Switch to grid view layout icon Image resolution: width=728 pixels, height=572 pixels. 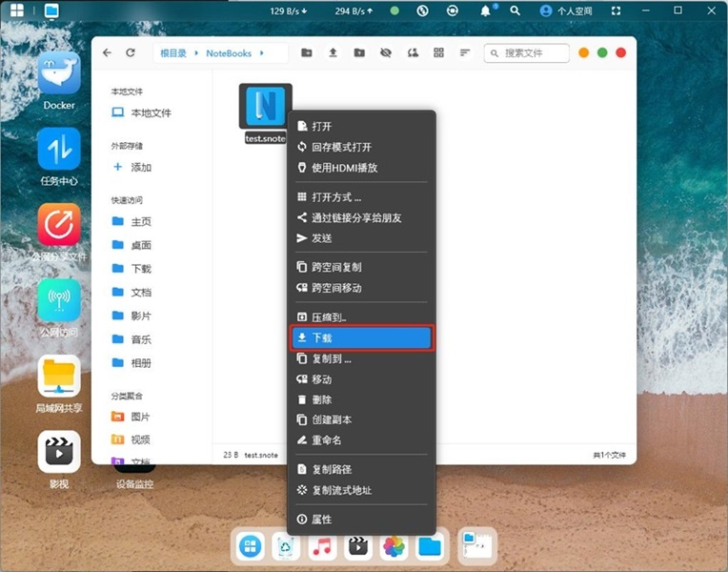(438, 53)
